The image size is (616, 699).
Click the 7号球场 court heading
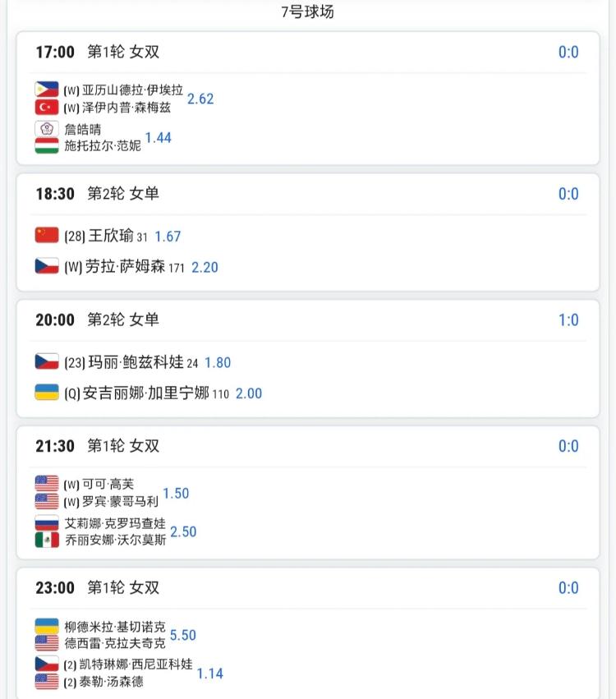pyautogui.click(x=307, y=11)
